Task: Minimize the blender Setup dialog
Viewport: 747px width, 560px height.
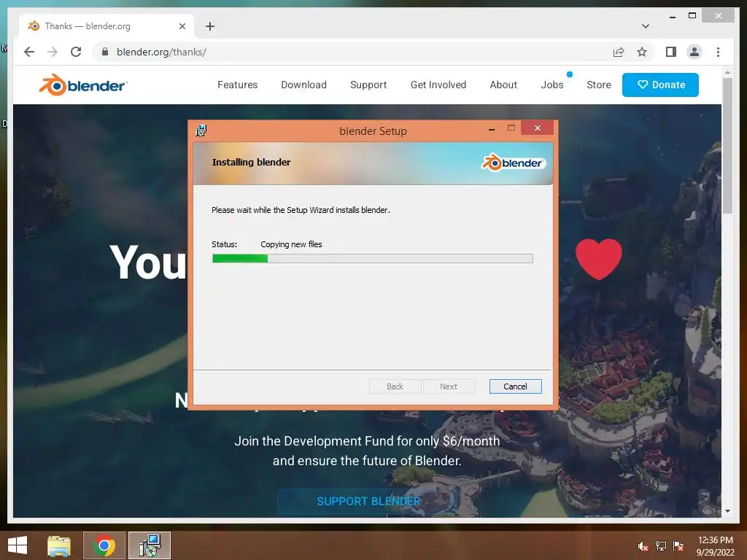Action: point(492,128)
